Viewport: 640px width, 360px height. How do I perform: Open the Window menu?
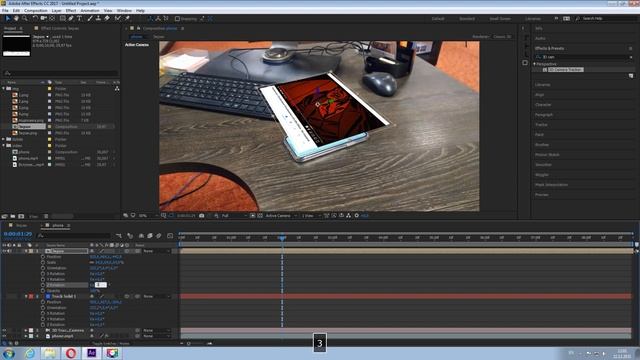click(x=124, y=11)
